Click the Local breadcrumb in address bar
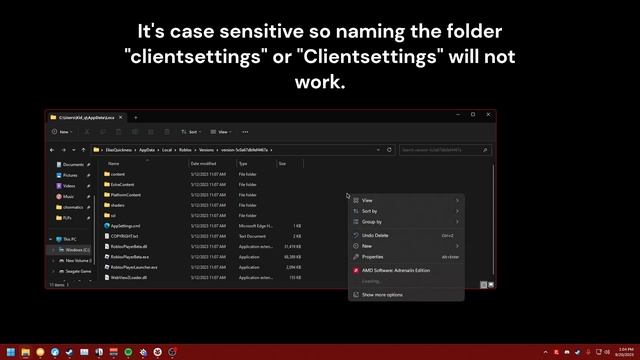Screen dimensions: 640x360 (x=167, y=150)
